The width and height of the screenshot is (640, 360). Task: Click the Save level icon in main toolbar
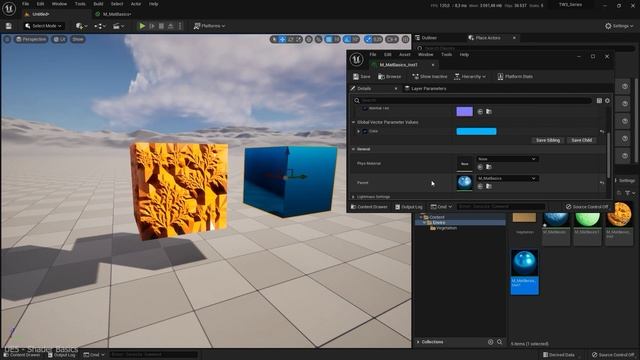point(9,26)
